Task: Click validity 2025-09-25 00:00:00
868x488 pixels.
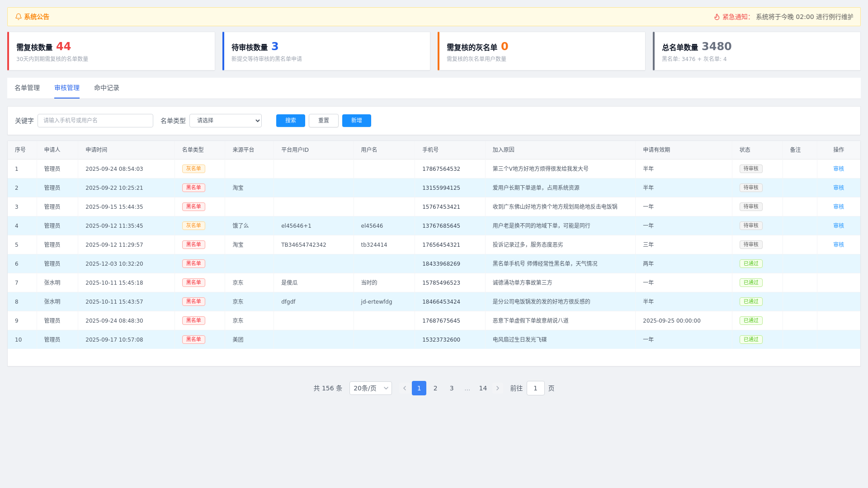Action: 672,321
